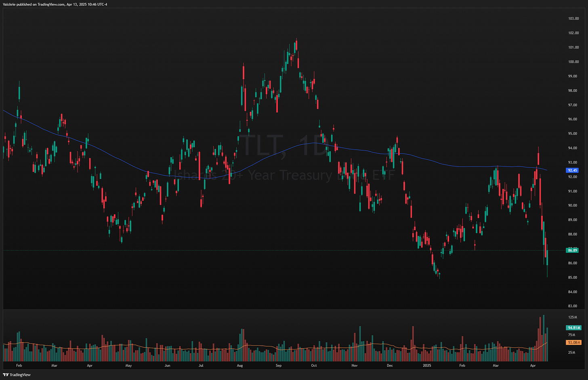Click the Feb label on the left of the time axis
This screenshot has height=380, width=588.
[19, 365]
